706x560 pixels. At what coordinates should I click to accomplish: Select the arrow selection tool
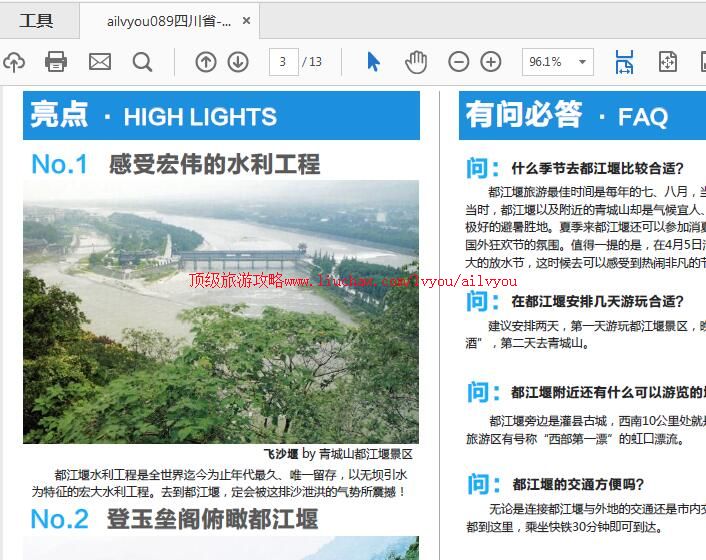point(373,62)
